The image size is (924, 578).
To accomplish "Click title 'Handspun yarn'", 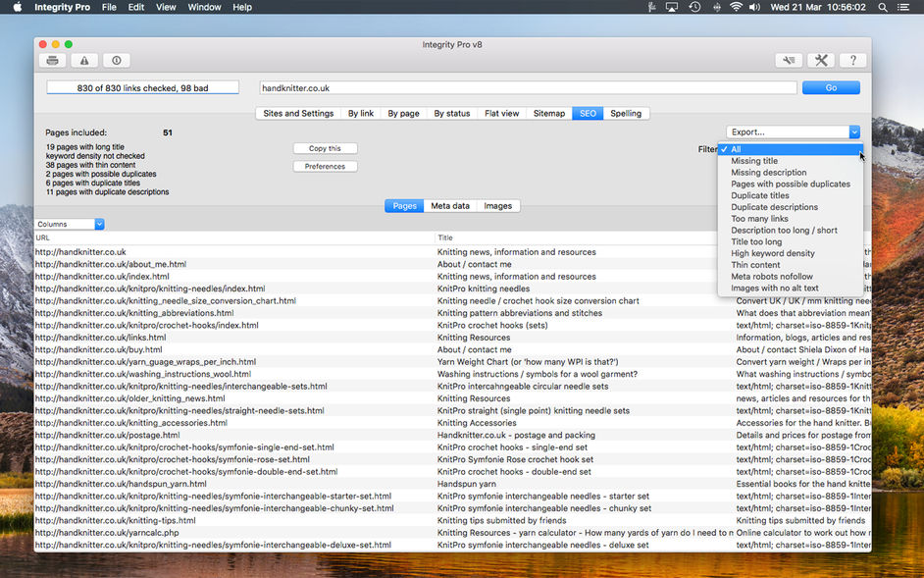I will [x=467, y=484].
